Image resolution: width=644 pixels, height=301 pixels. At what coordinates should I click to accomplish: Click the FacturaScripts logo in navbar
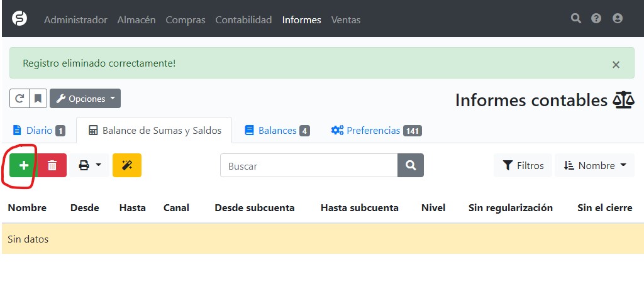pos(19,19)
